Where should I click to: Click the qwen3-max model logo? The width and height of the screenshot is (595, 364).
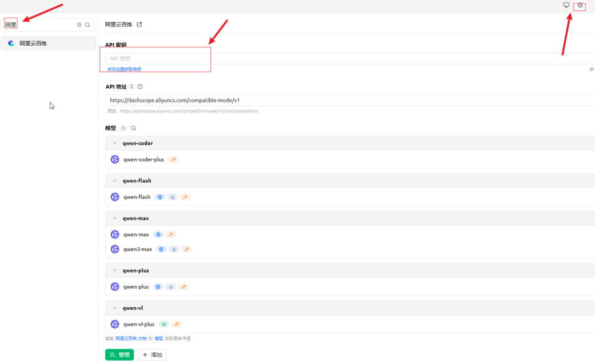click(115, 249)
